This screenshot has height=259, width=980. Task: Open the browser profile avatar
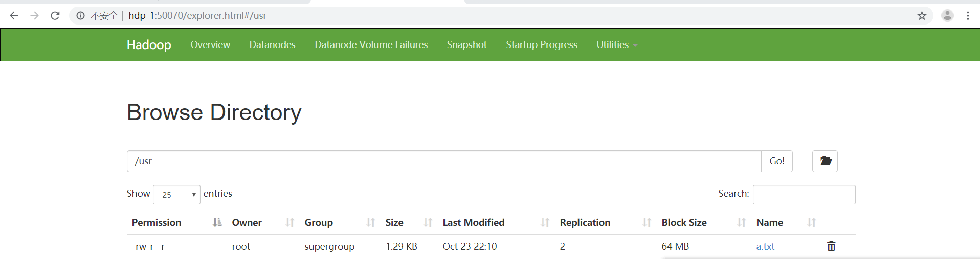pyautogui.click(x=947, y=16)
